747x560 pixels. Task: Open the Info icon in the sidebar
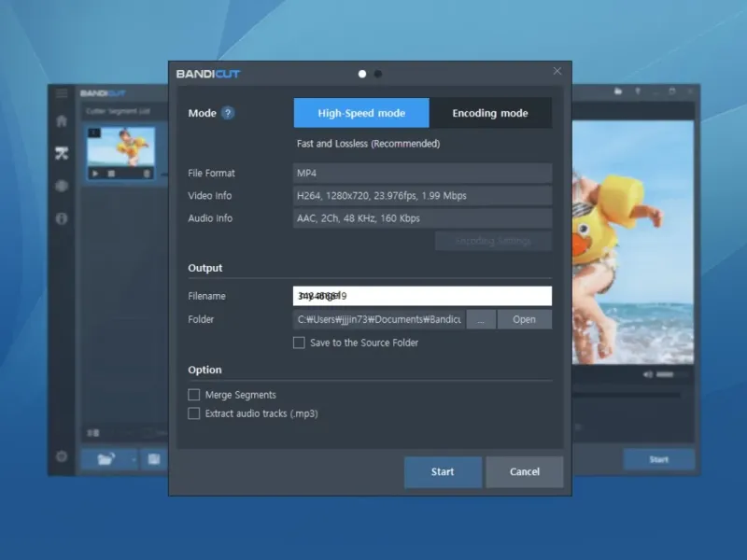coord(62,218)
